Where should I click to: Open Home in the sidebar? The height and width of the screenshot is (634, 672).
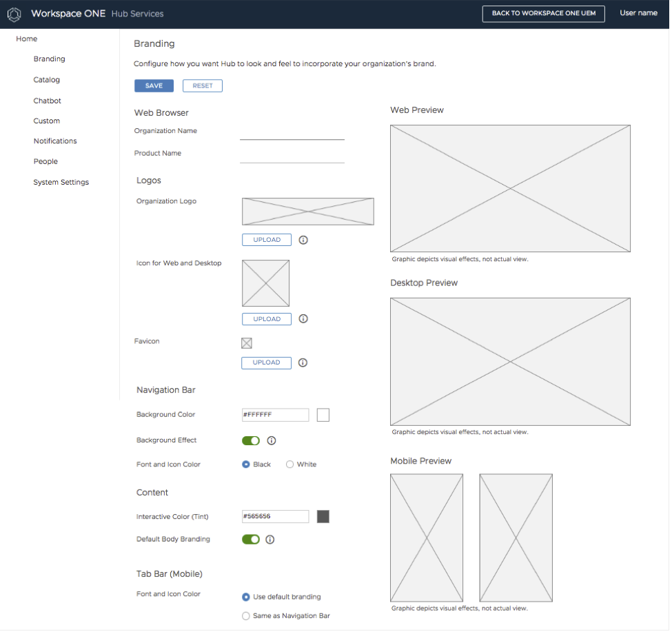coord(27,39)
